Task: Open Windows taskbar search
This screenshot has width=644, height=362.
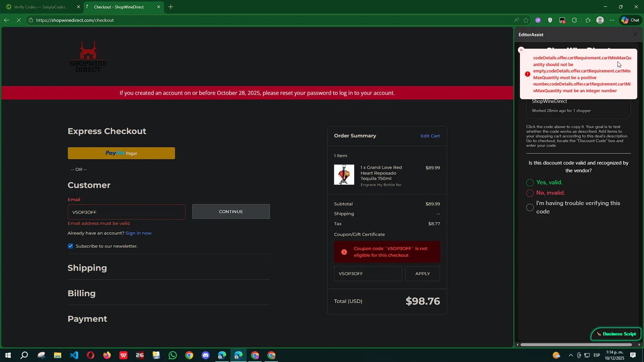Action: point(24,355)
